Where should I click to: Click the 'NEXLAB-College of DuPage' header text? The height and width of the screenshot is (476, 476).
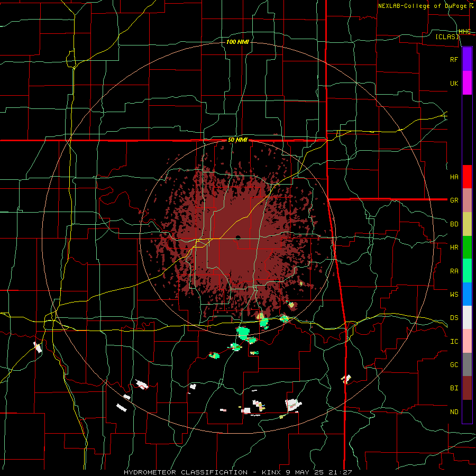click(x=422, y=6)
